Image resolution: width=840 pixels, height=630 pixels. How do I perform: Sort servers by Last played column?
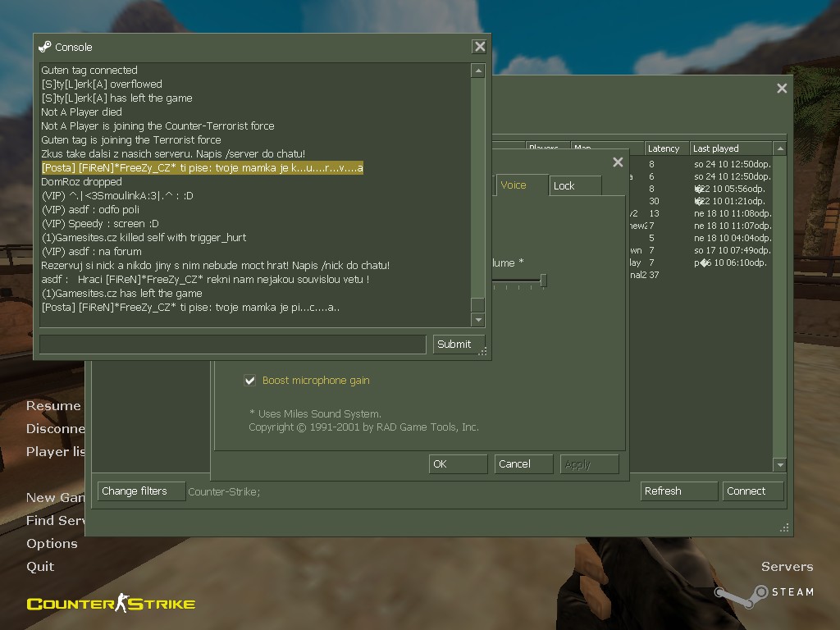(731, 148)
